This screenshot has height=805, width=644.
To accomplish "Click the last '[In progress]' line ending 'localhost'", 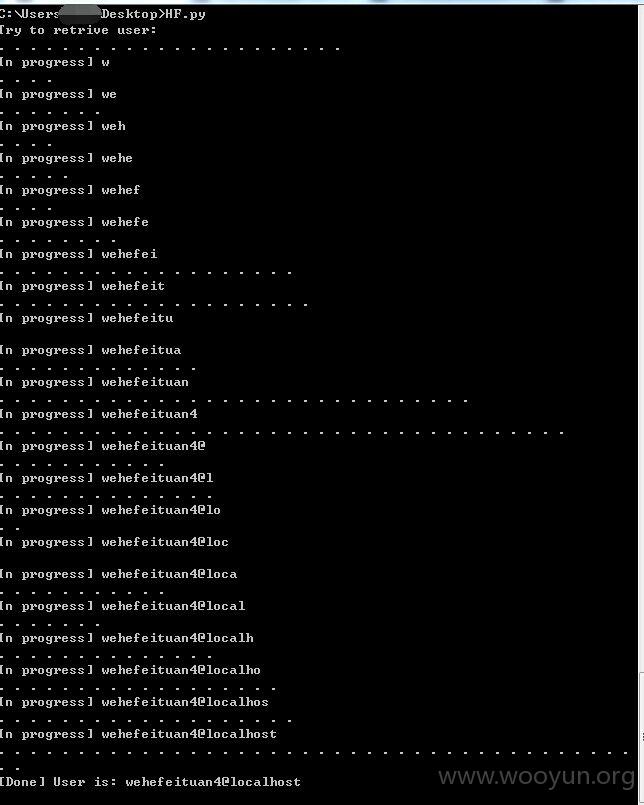I will pos(139,734).
